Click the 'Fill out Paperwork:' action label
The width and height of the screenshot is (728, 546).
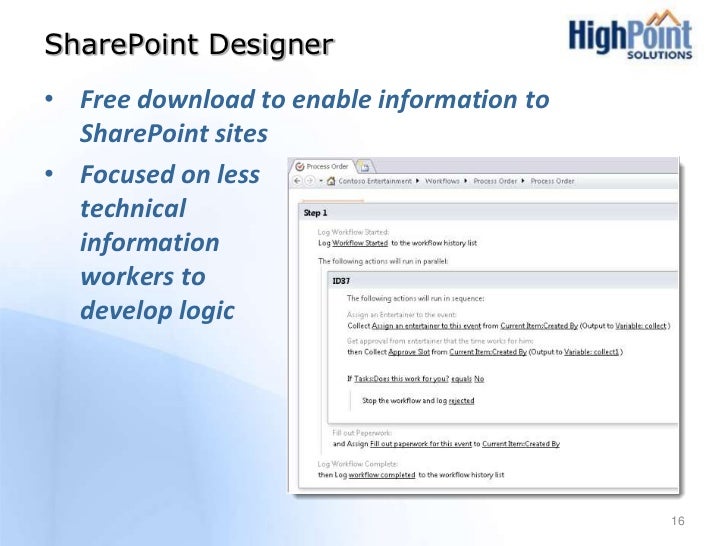362,433
